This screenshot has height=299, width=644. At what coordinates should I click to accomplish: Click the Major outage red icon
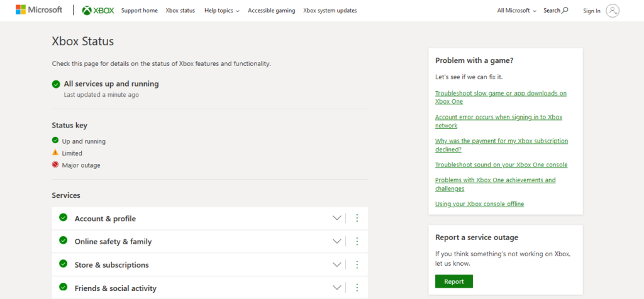55,165
